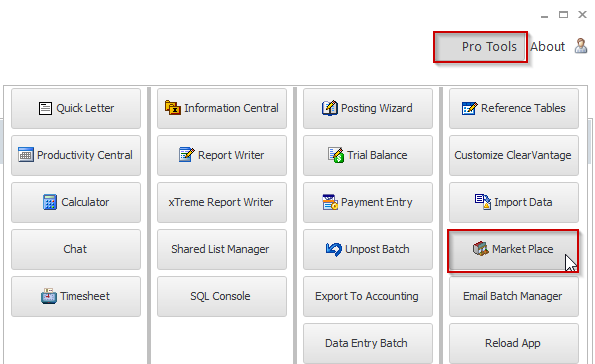The image size is (595, 364).
Task: Click the Market Place shop icon
Action: 480,249
